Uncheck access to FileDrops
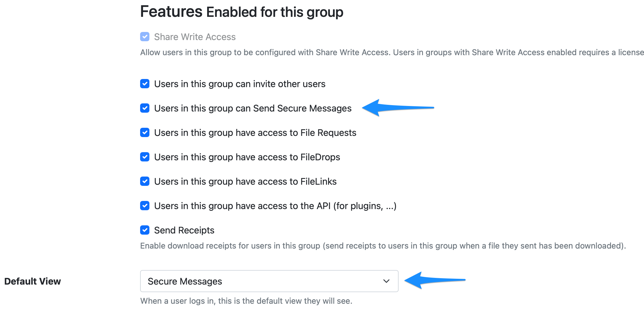The image size is (644, 320). pyautogui.click(x=144, y=157)
